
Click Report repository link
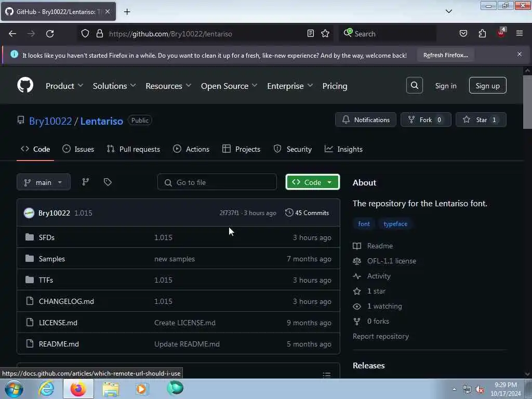pyautogui.click(x=381, y=336)
